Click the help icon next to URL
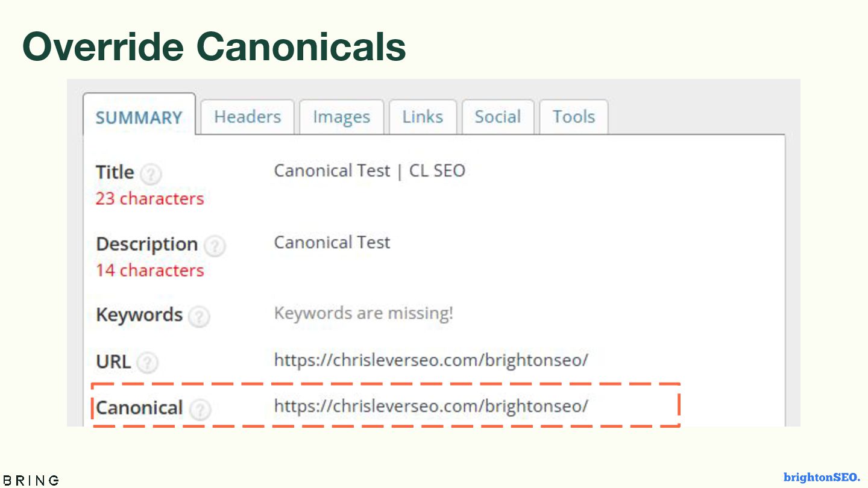The image size is (868, 488). 147,363
